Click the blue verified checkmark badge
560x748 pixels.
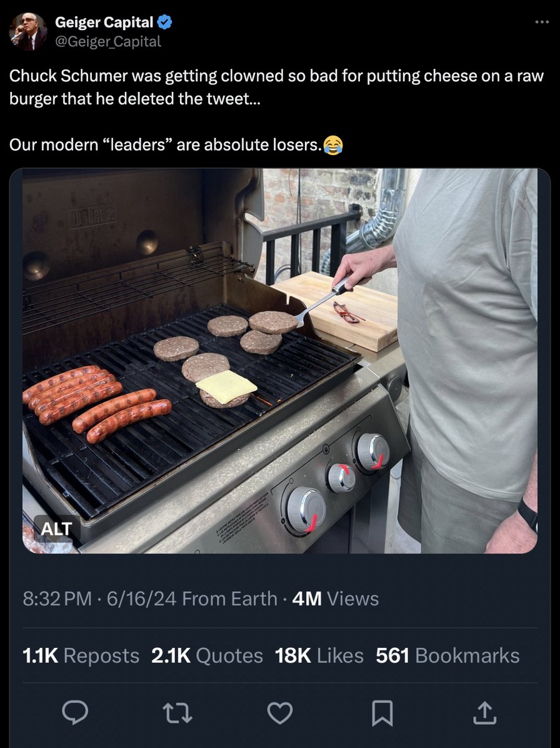(164, 23)
